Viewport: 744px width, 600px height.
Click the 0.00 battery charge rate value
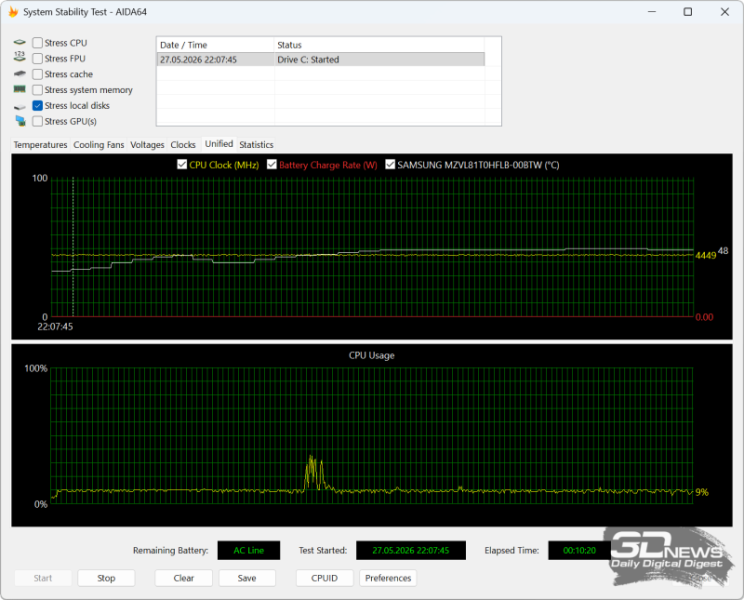704,317
